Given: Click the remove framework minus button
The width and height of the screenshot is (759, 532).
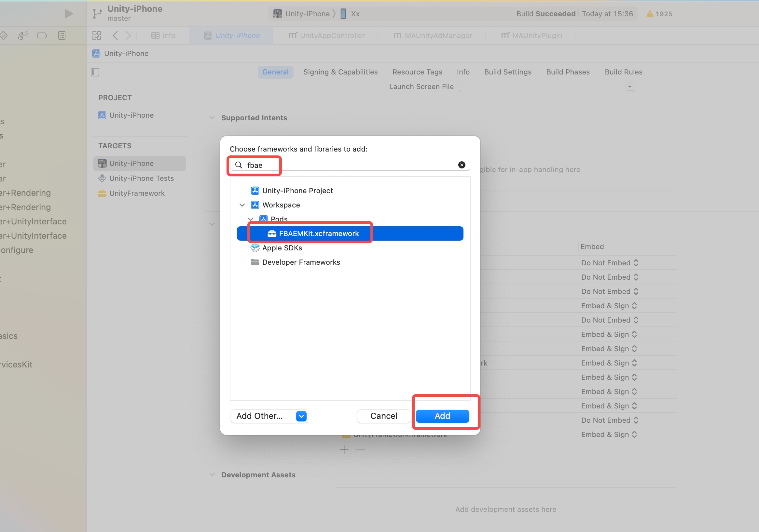Looking at the screenshot, I should point(360,449).
